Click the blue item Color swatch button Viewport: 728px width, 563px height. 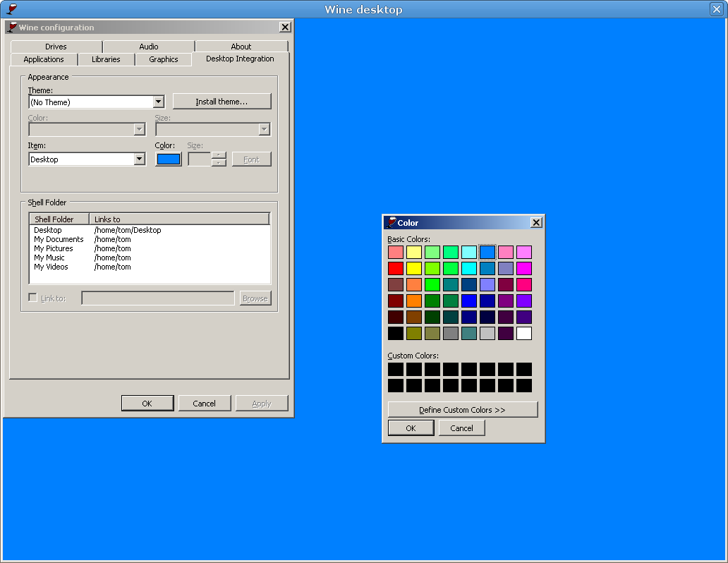click(168, 159)
